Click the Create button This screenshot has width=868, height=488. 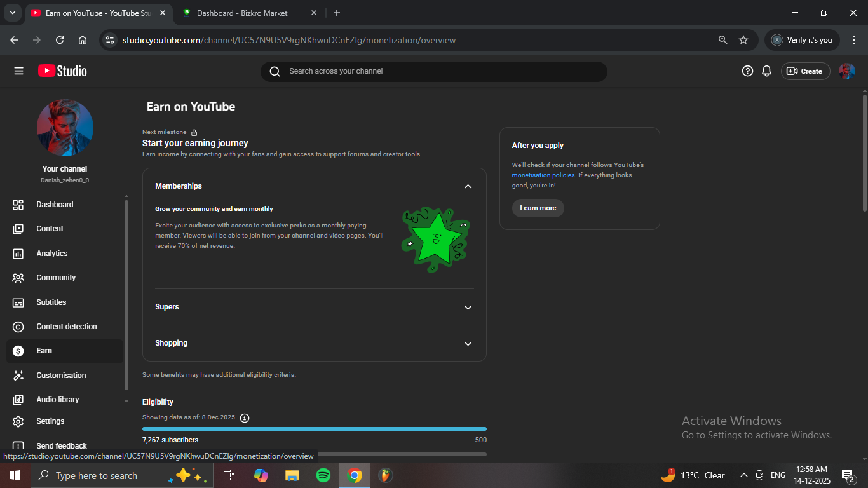[x=805, y=71]
